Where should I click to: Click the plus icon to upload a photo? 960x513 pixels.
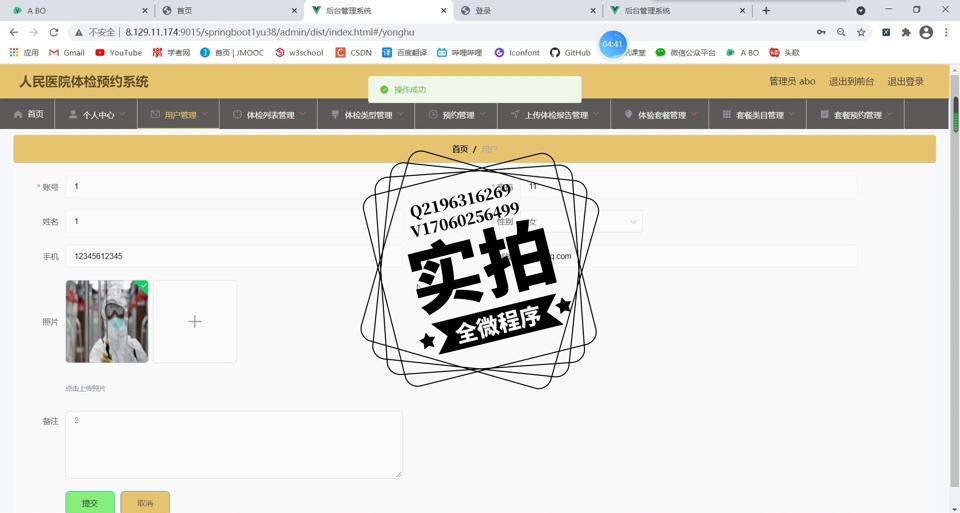click(195, 321)
